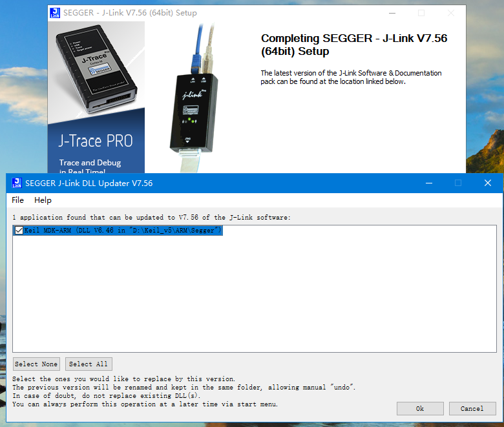Click the J-Link probe image in Setup window
504x427 pixels.
pyautogui.click(x=194, y=98)
